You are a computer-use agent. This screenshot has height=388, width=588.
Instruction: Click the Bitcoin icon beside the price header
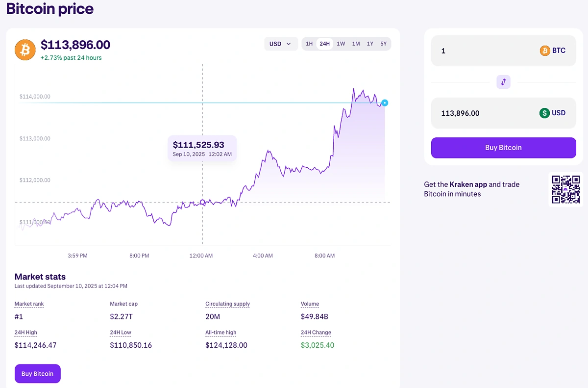click(24, 50)
